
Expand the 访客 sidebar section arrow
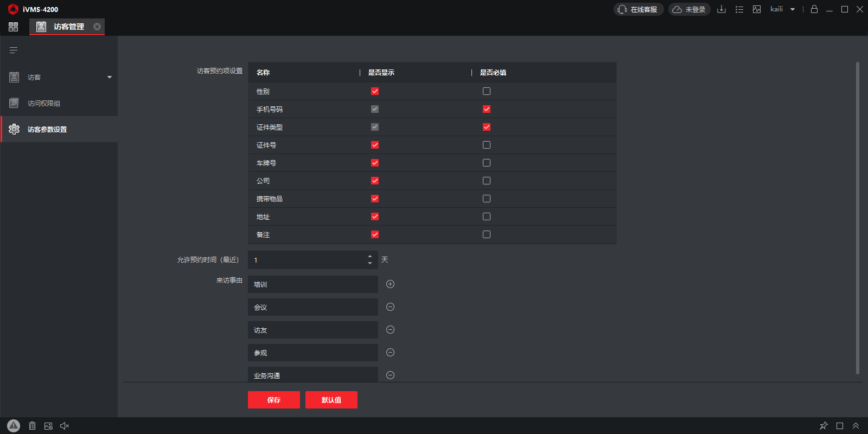110,77
